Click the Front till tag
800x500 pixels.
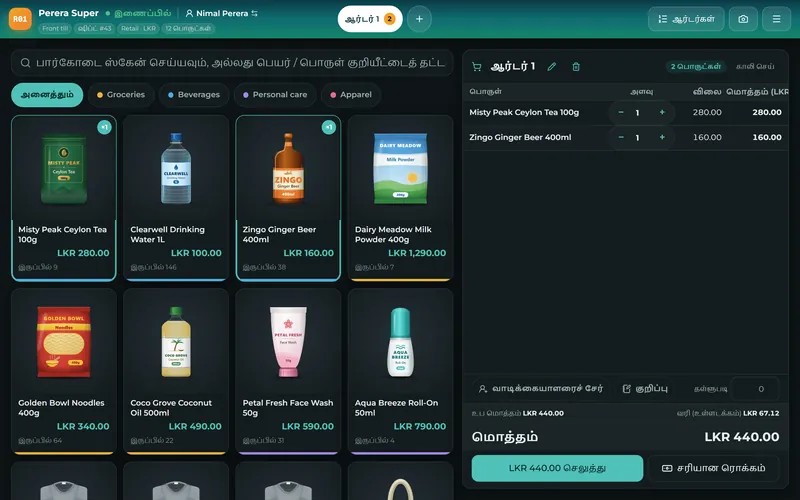[55, 29]
